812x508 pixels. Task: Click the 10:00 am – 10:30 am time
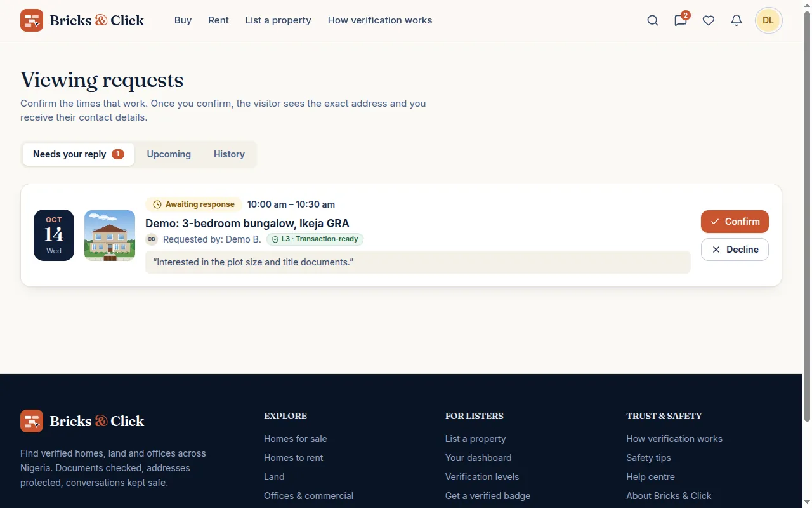[291, 204]
